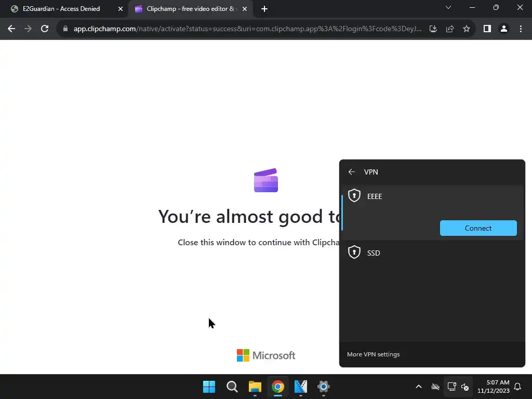Screen dimensions: 532x399
Task: Click the VPN flyout title
Action: pyautogui.click(x=371, y=172)
